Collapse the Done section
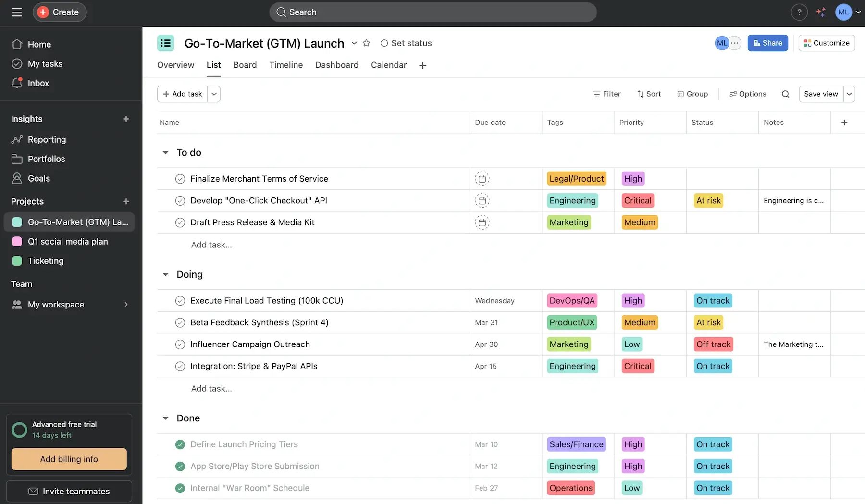The image size is (865, 504). pos(165,418)
